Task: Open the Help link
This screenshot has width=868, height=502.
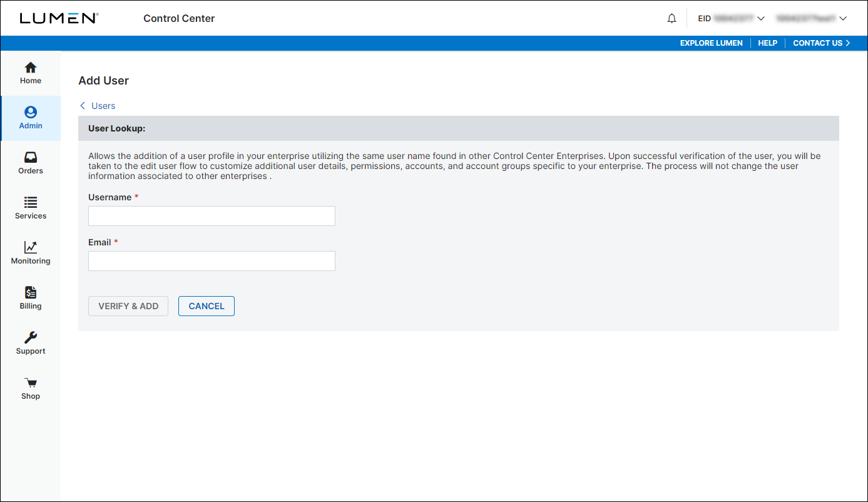Action: (x=767, y=43)
